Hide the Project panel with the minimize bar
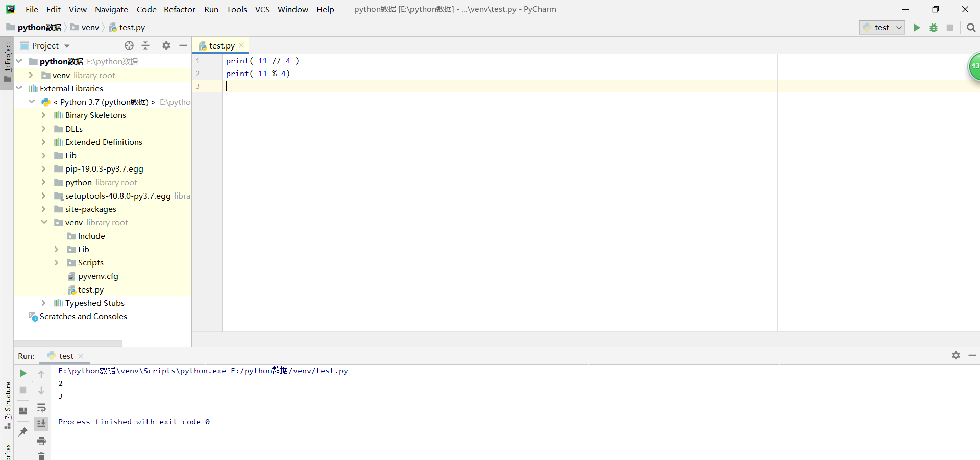 point(183,45)
